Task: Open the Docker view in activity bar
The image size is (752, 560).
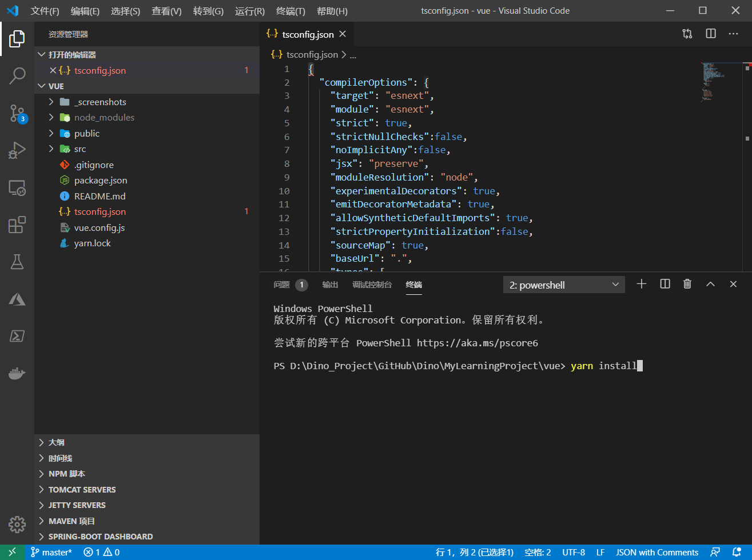Action: (17, 373)
